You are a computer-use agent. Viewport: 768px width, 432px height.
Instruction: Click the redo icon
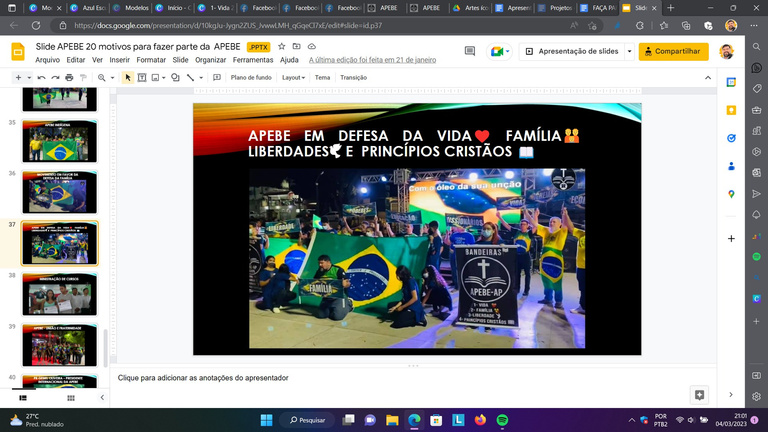tap(55, 77)
